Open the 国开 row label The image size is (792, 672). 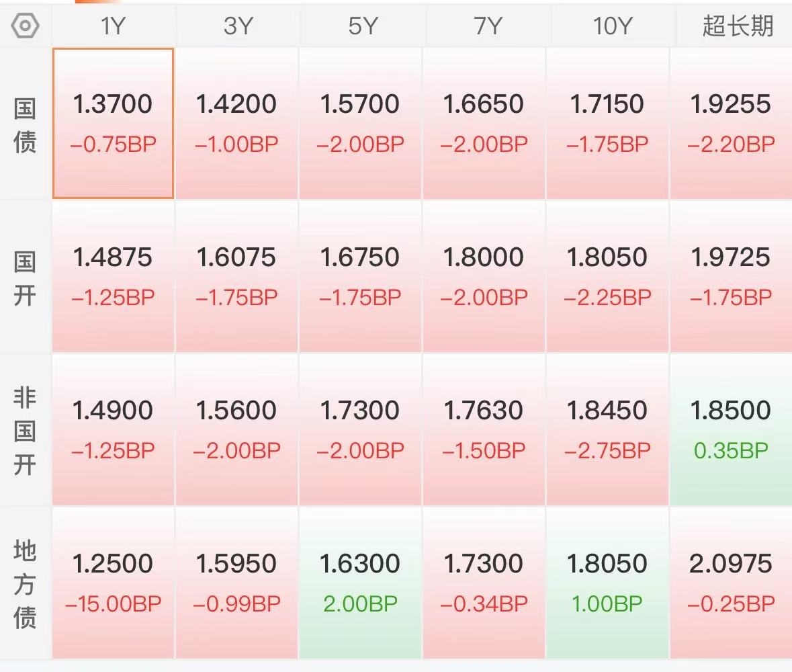pos(25,278)
